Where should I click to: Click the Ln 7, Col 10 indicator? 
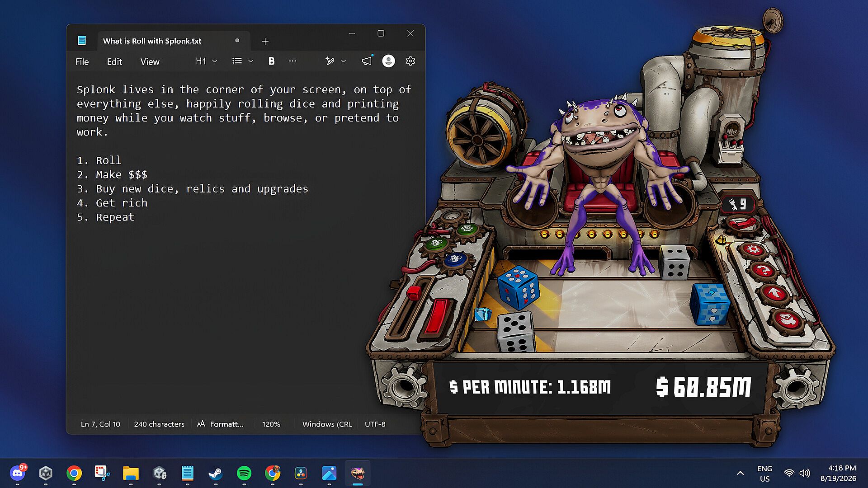pos(100,424)
